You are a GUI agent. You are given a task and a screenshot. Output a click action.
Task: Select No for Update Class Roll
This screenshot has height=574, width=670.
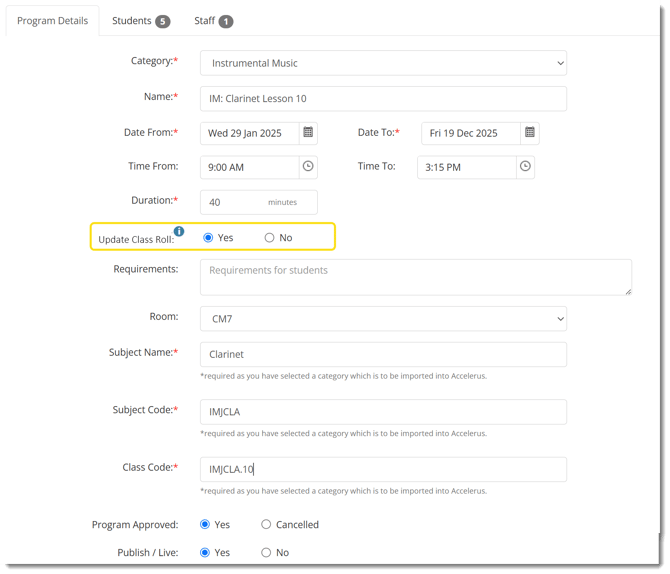pos(269,238)
